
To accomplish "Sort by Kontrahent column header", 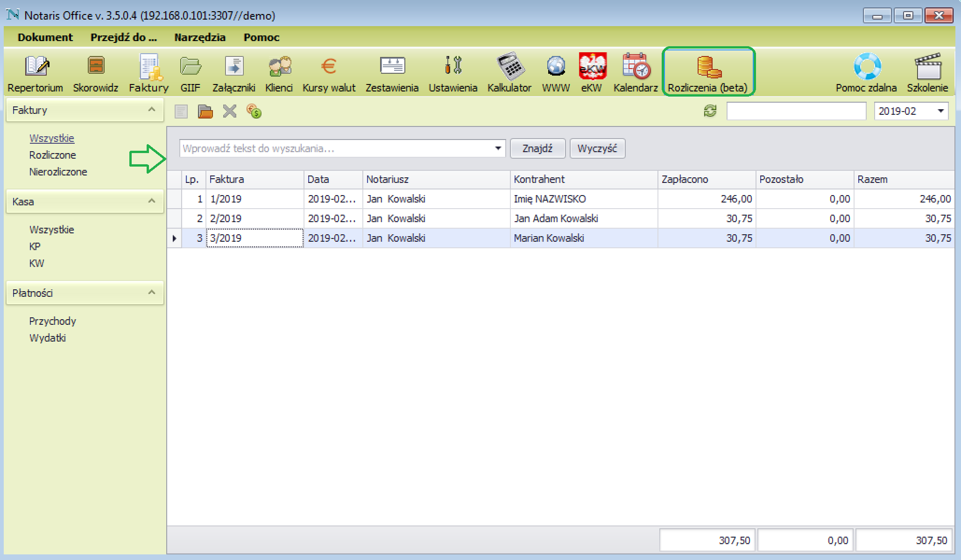I will tap(584, 179).
